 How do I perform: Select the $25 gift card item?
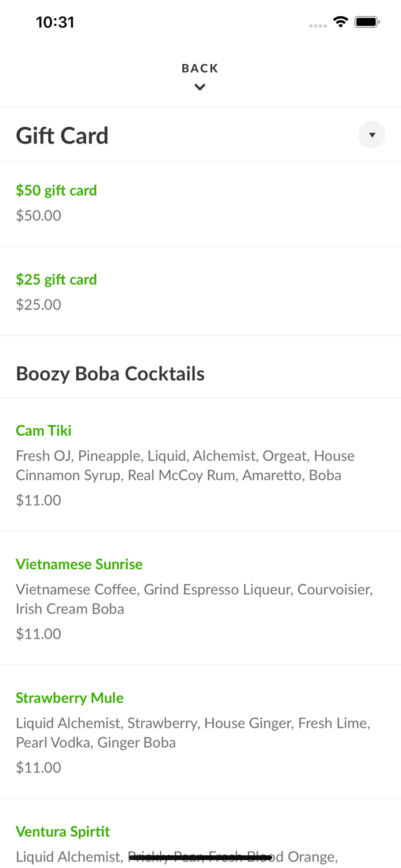[x=56, y=279]
